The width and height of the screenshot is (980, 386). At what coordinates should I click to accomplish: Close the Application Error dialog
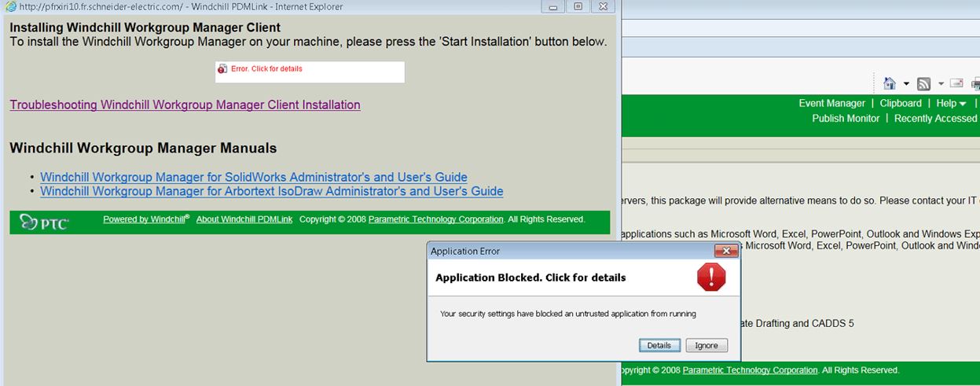coord(725,251)
